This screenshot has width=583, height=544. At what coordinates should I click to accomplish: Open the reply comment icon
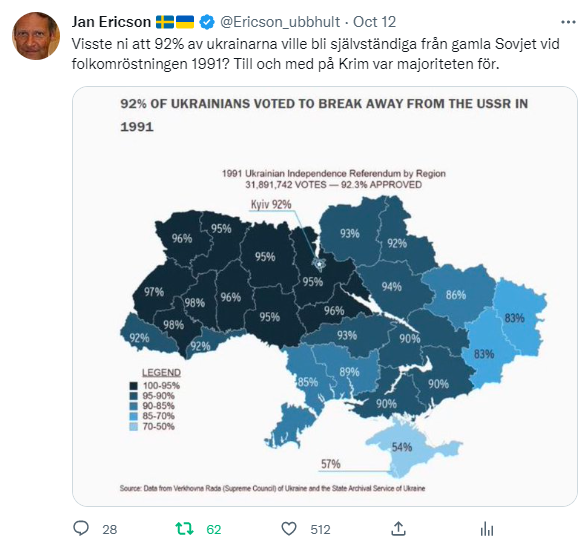point(81,528)
